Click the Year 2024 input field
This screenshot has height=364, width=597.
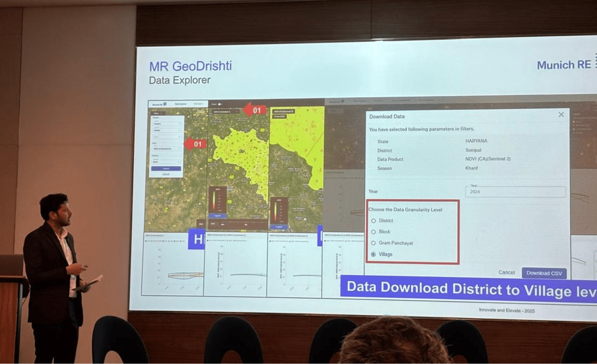click(515, 192)
